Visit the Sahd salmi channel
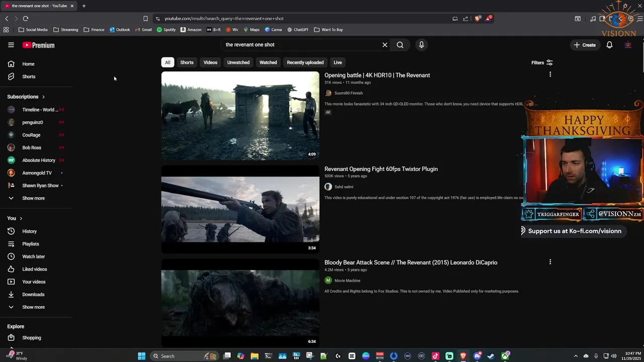644x362 pixels. pyautogui.click(x=344, y=187)
